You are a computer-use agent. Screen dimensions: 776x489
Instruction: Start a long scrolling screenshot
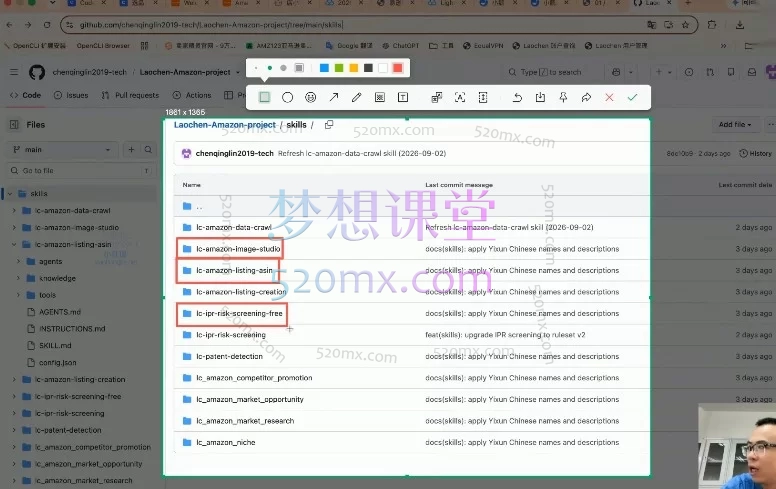click(483, 98)
